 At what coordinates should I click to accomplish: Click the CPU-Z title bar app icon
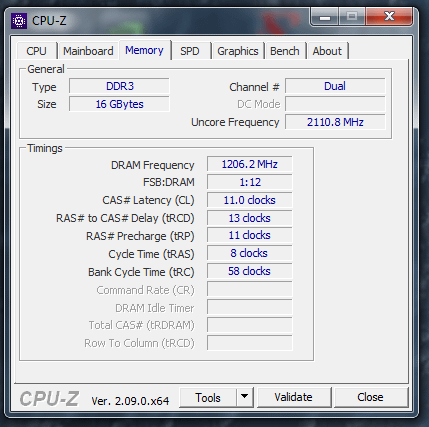[19, 21]
